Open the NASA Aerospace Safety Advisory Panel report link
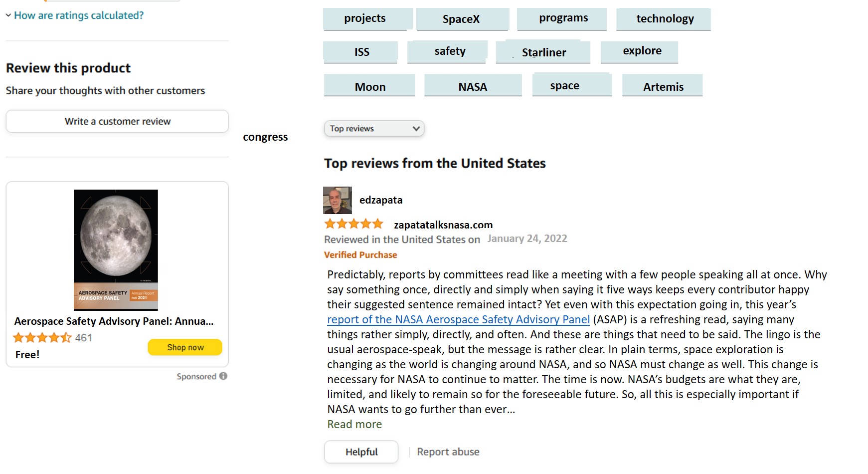Image resolution: width=868 pixels, height=474 pixels. pos(458,320)
